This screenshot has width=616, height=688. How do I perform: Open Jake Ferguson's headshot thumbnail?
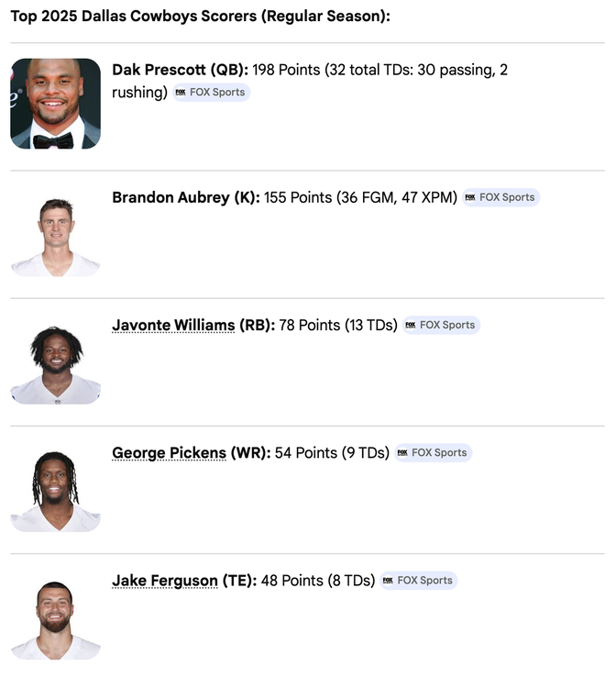point(55,619)
